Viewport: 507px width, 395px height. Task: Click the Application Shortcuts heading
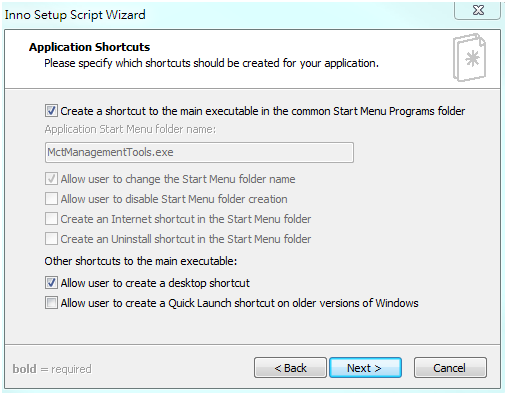(x=89, y=47)
